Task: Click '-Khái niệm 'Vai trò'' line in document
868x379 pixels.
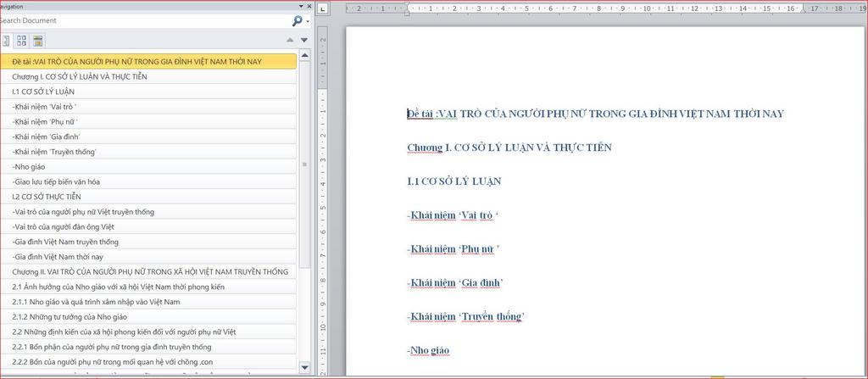Action: click(x=453, y=215)
